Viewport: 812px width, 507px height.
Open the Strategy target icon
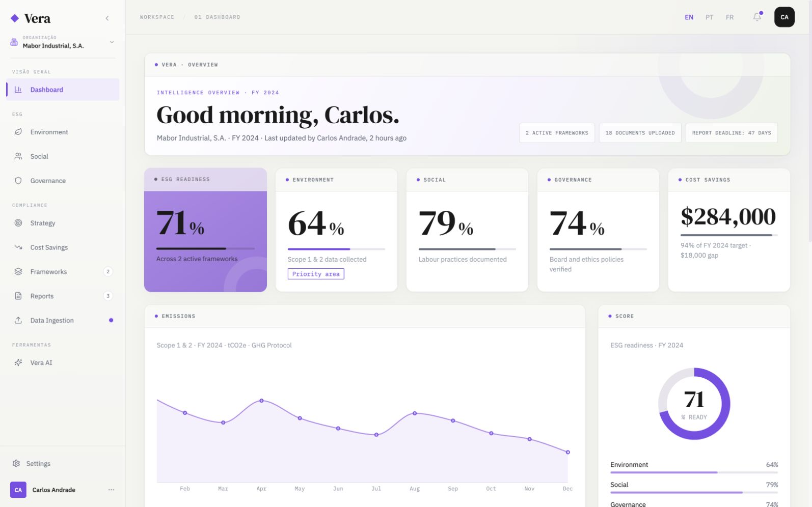click(x=18, y=223)
